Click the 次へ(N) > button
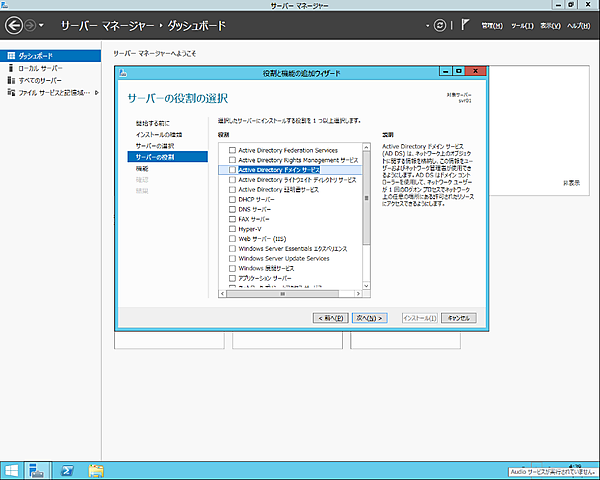This screenshot has height=480, width=600. (369, 317)
